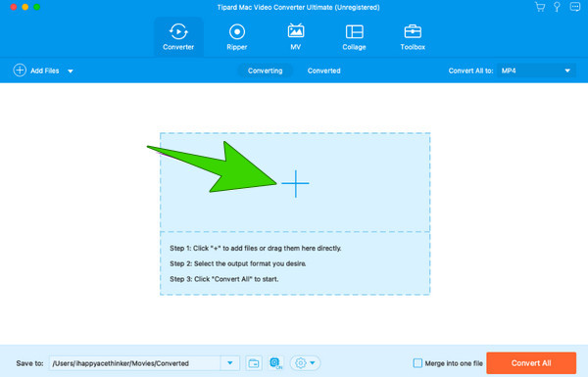Viewport: 588px width, 377px height.
Task: Open the MV maker tab
Action: coord(296,37)
